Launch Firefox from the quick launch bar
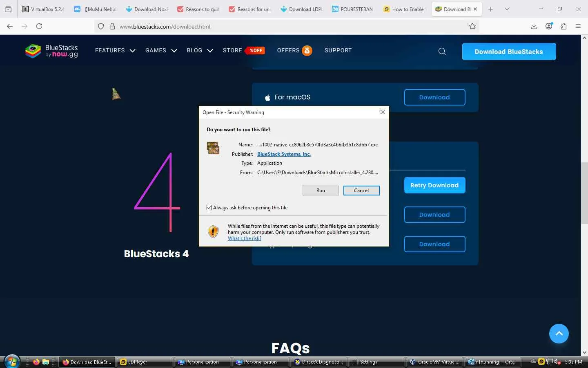588x368 pixels. 36,362
